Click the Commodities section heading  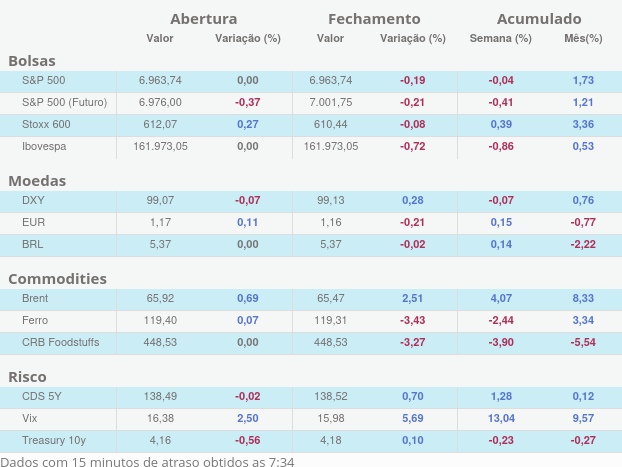[57, 279]
